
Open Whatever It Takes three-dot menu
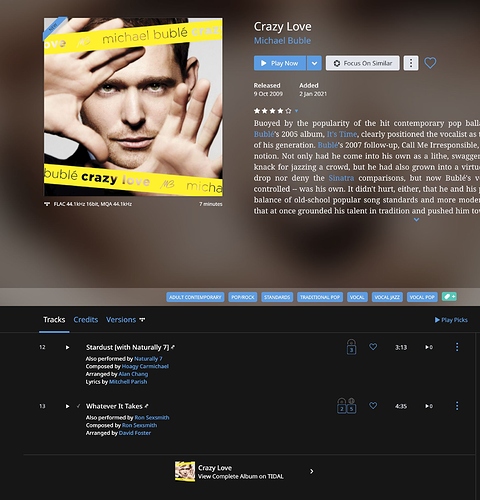[x=457, y=406]
